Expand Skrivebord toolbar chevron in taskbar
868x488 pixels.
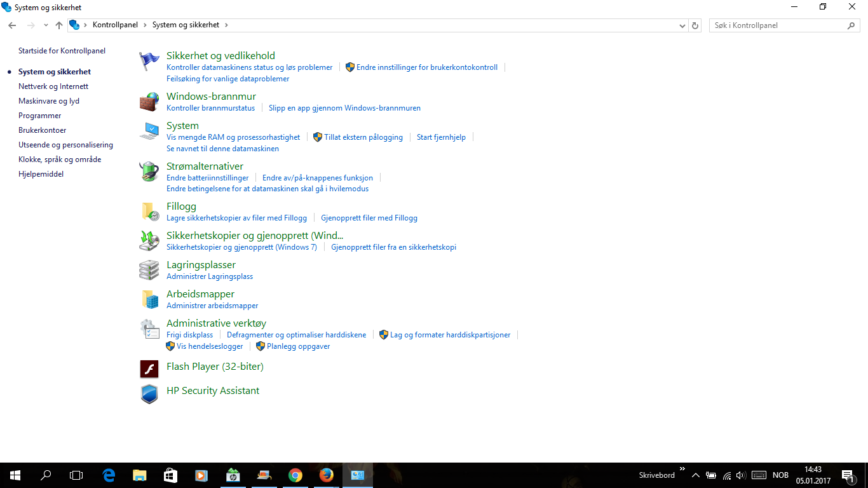click(682, 469)
